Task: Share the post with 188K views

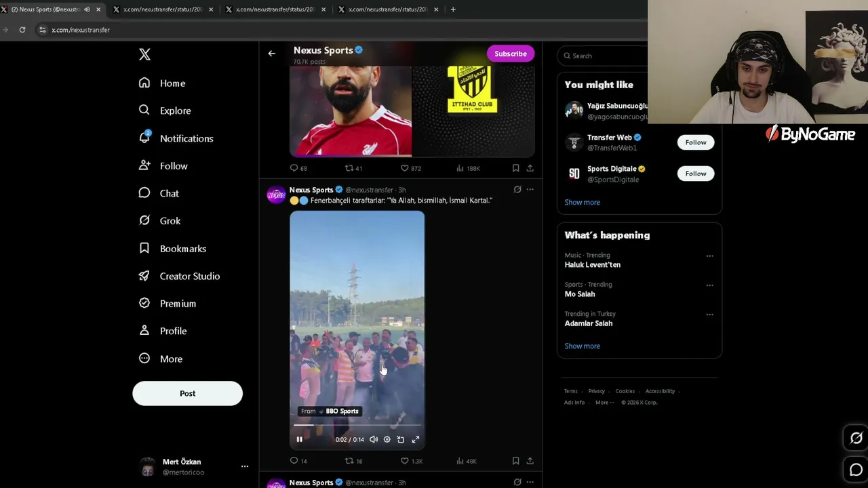Action: (530, 168)
